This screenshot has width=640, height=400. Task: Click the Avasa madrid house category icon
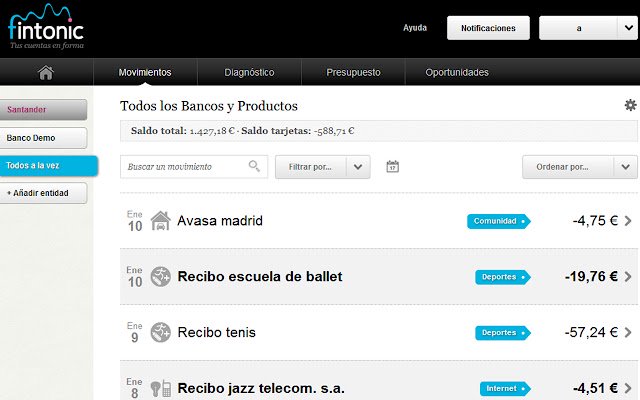tap(160, 221)
